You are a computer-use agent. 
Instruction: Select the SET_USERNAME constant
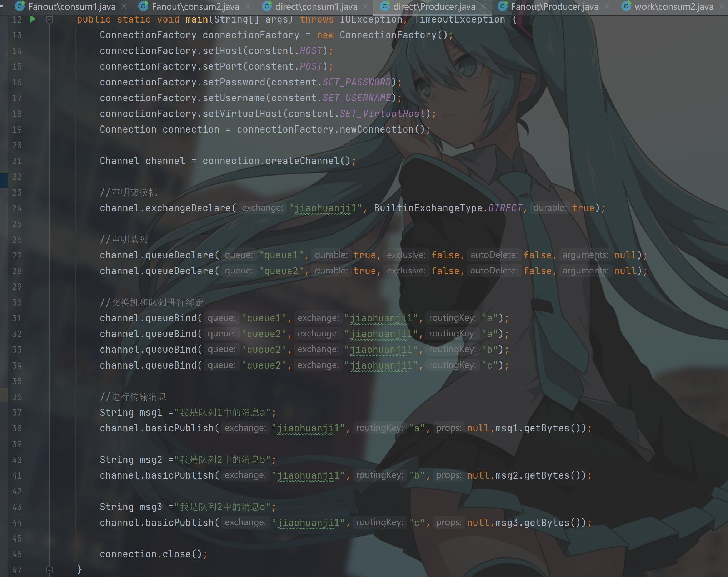point(357,98)
